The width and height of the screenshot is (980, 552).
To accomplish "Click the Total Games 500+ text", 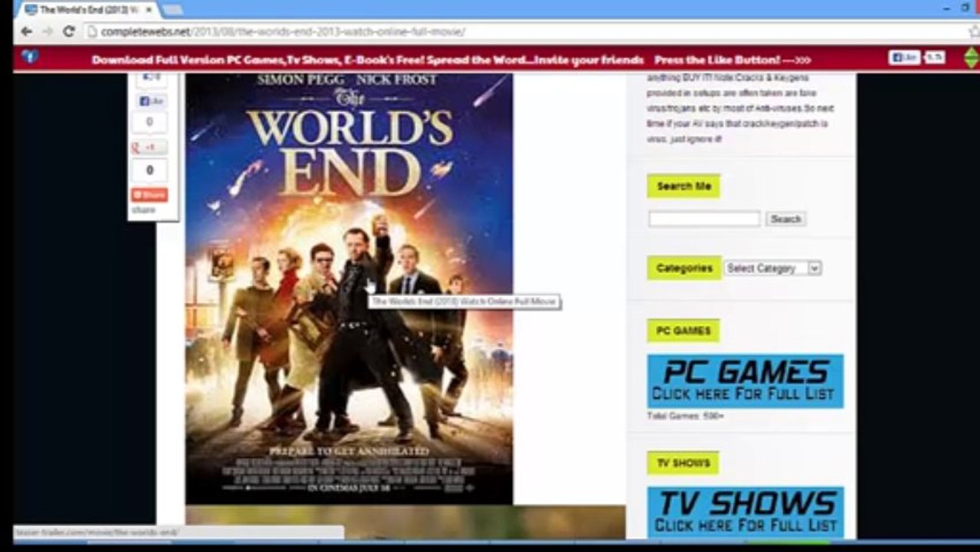I will click(x=685, y=416).
